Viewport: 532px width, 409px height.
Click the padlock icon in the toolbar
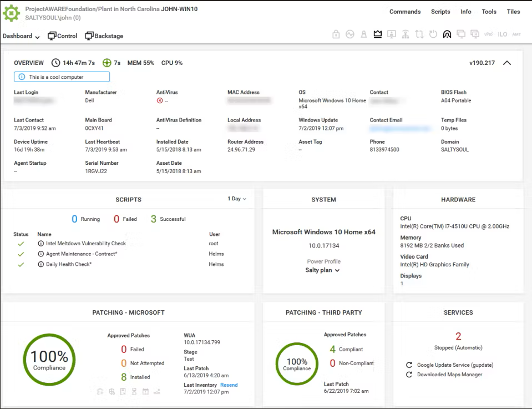click(336, 34)
